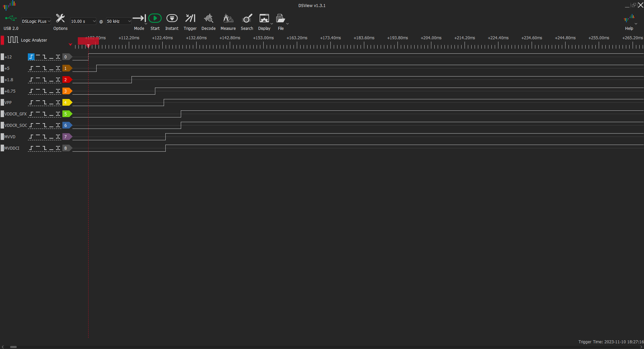Screen dimensions: 644x349
Task: Open the Trigger settings panel
Action: (x=190, y=18)
